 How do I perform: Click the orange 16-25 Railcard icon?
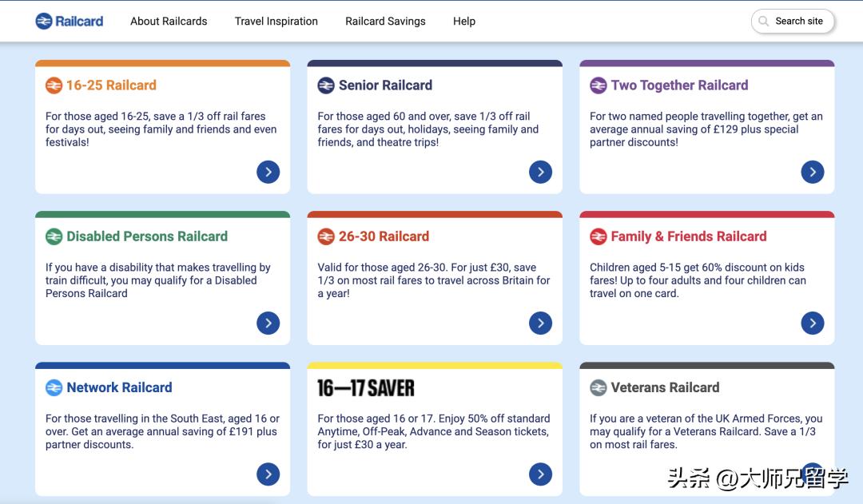[54, 85]
